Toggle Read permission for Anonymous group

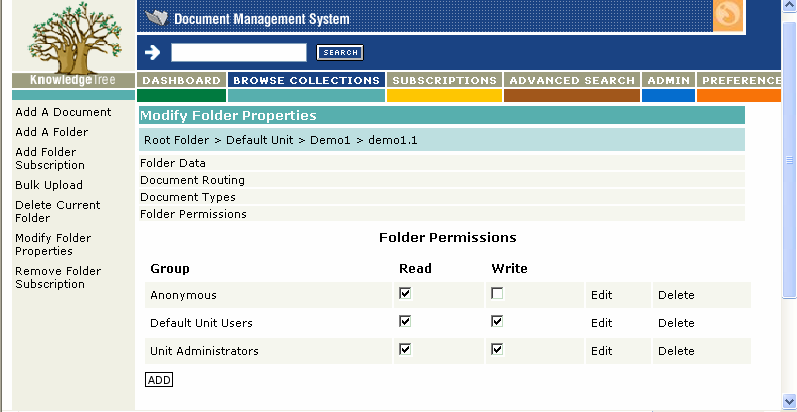tap(405, 294)
